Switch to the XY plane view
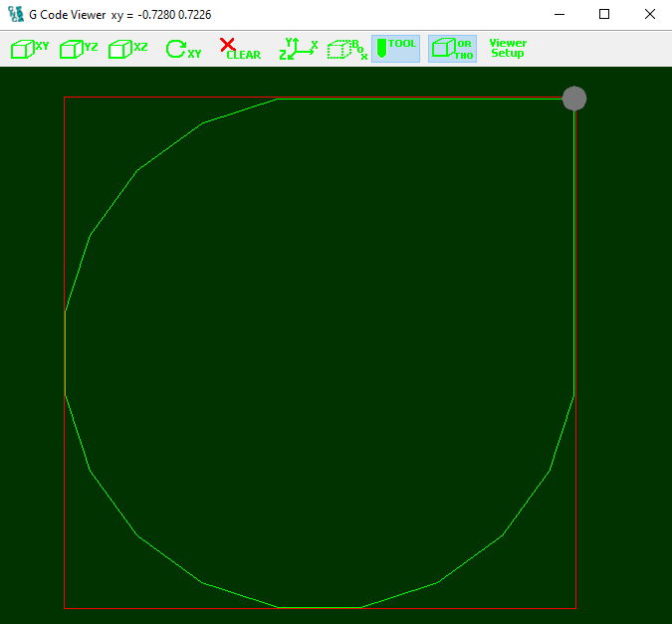Screen dimensions: 672x624 coord(29,49)
